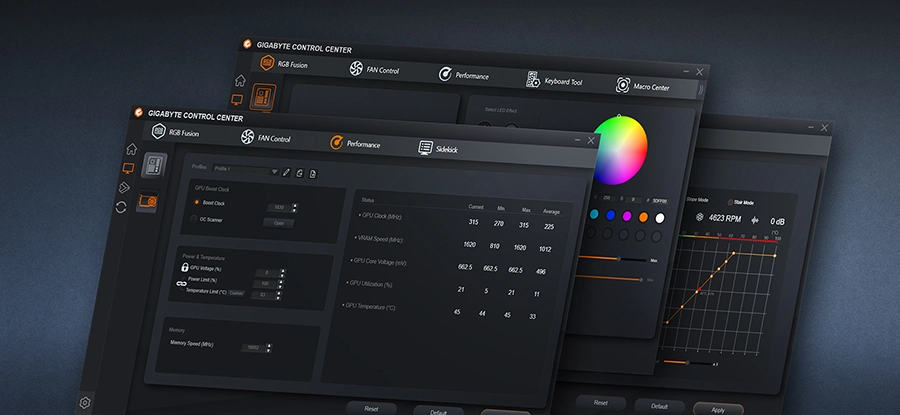Click the hex color code field
This screenshot has width=900, height=415.
point(660,201)
